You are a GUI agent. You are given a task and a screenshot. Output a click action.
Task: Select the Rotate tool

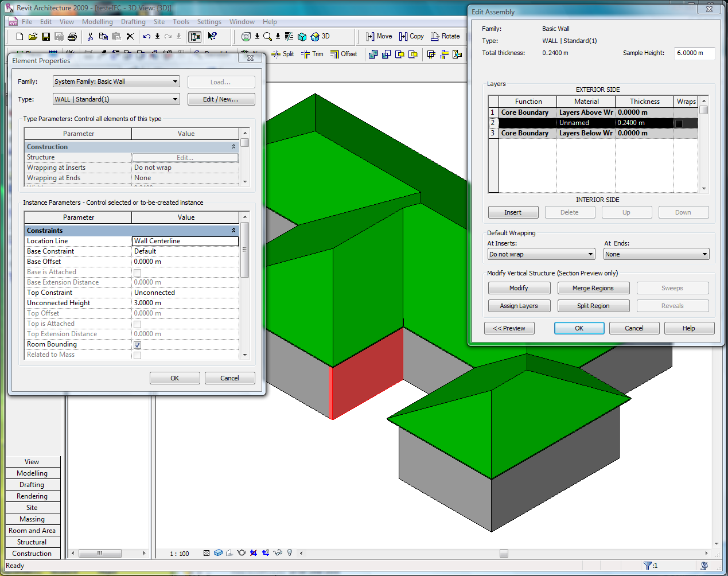(445, 36)
